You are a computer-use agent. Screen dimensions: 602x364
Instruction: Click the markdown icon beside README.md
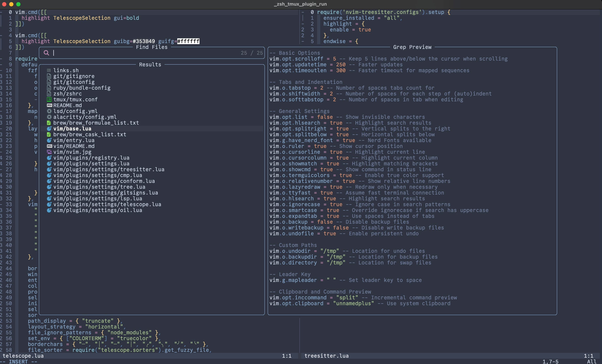tap(49, 105)
